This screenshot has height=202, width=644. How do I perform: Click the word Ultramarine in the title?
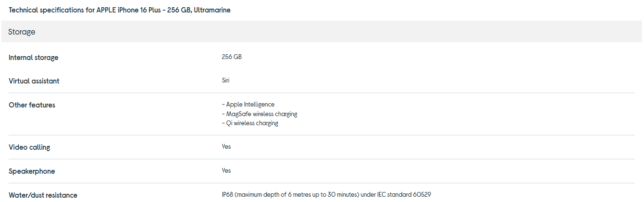coord(212,10)
